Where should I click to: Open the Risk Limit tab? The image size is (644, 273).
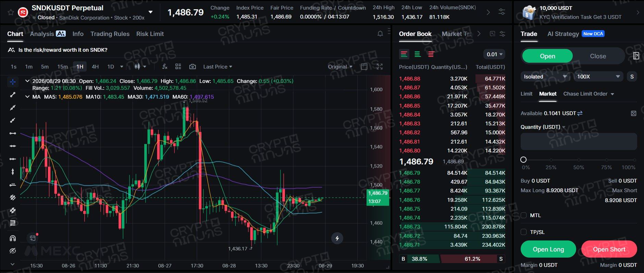coord(150,34)
